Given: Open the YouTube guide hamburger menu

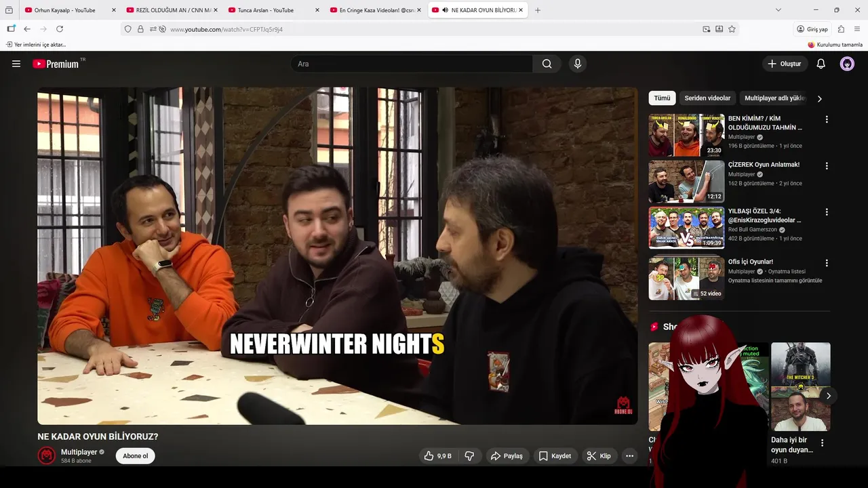Looking at the screenshot, I should point(16,64).
